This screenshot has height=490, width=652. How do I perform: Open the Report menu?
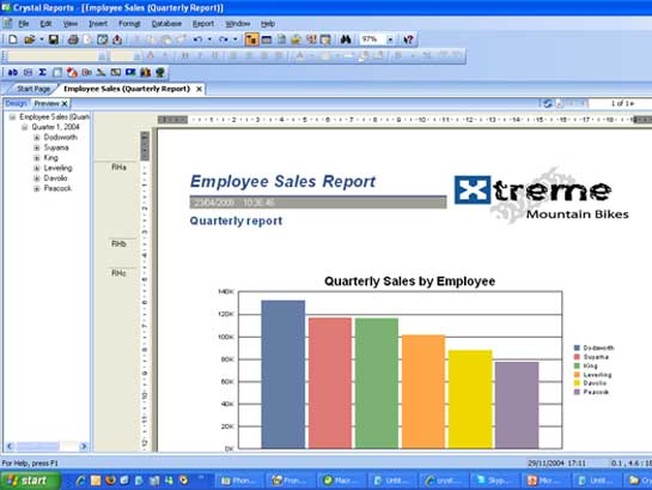(203, 24)
